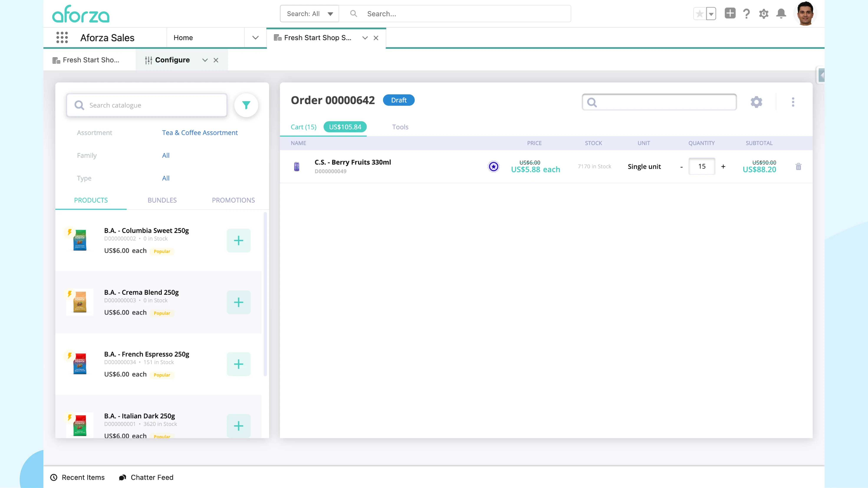Click the Berry Fruits can thumbnail
Image resolution: width=868 pixels, height=488 pixels.
tap(296, 166)
